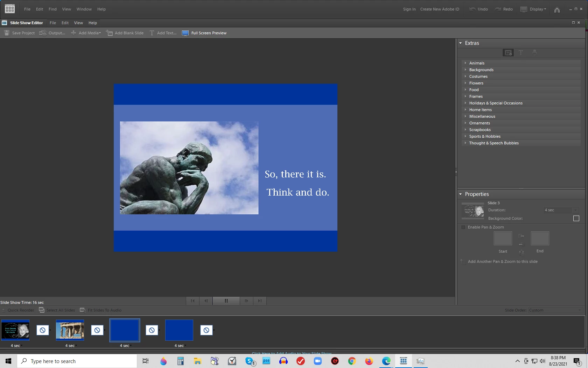Click the Home icon in the top bar
This screenshot has height=368, width=588.
pyautogui.click(x=557, y=9)
